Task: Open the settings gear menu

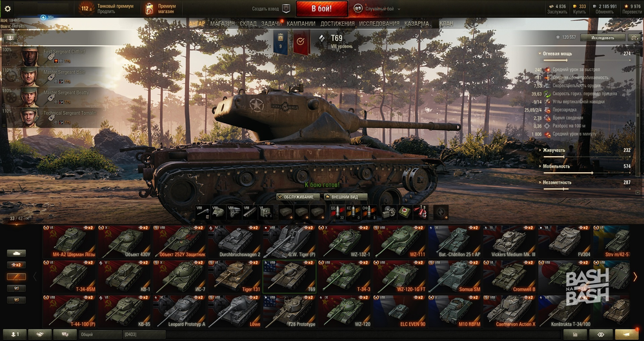Action: 7,8
